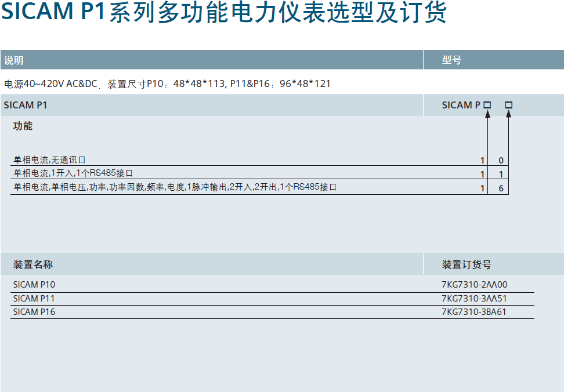Click the first empty box after SICAM P
This screenshot has height=392, width=564.
487,106
